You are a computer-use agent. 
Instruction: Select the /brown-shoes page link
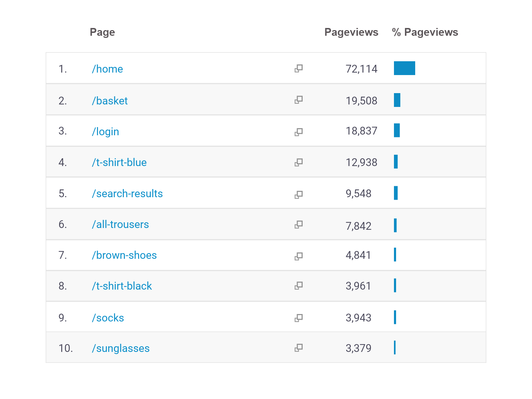(124, 255)
